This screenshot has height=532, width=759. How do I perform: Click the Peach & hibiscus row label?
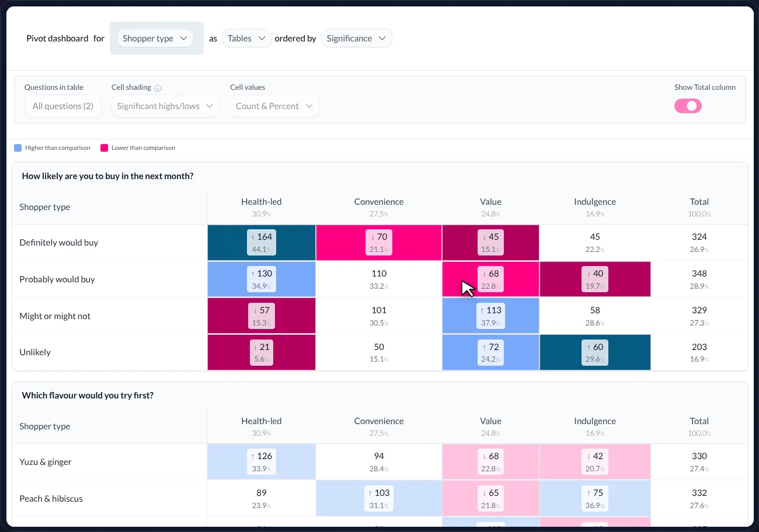pyautogui.click(x=51, y=499)
